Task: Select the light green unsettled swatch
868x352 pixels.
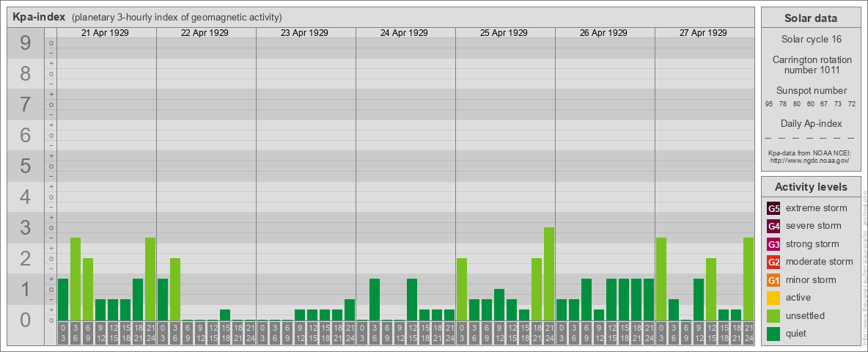Action: pos(773,315)
